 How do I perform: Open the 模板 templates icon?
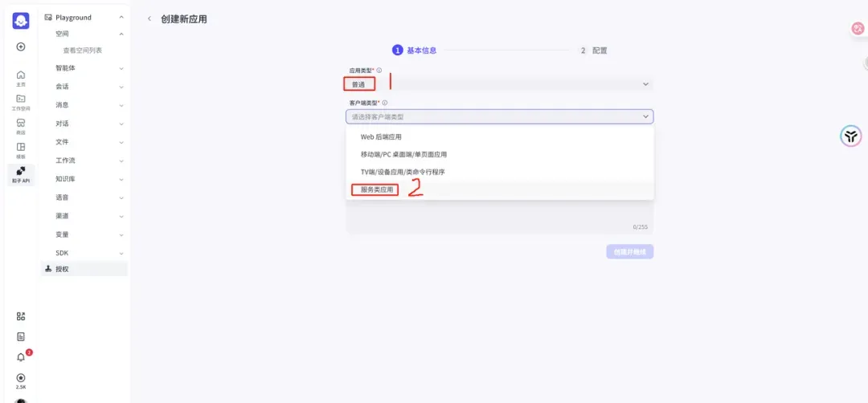point(21,150)
